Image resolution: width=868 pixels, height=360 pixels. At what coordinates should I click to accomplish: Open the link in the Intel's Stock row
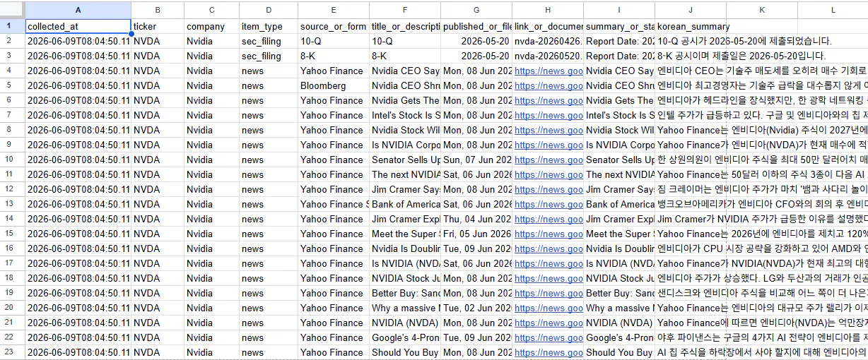click(x=549, y=115)
